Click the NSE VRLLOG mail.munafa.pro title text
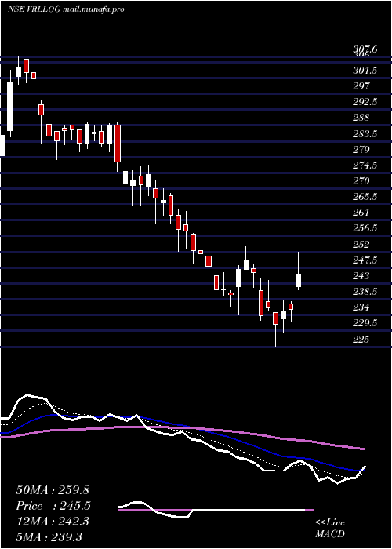392x549 pixels. tap(65, 9)
